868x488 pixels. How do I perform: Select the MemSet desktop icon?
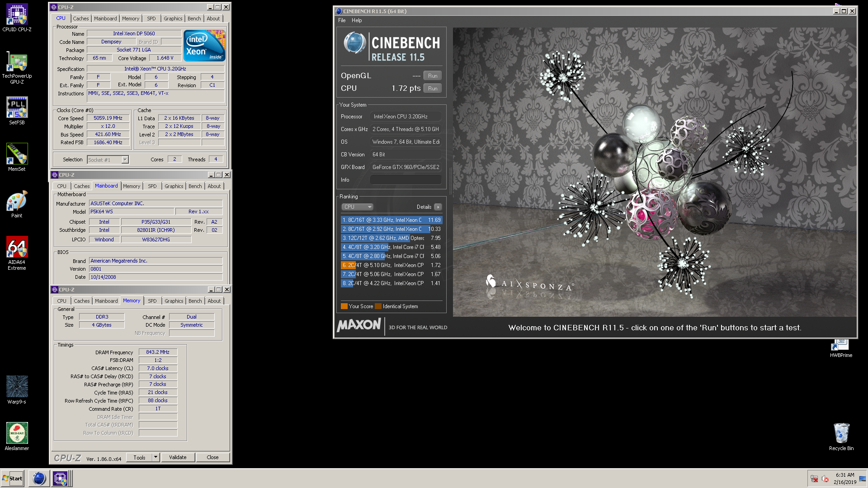[x=17, y=157]
